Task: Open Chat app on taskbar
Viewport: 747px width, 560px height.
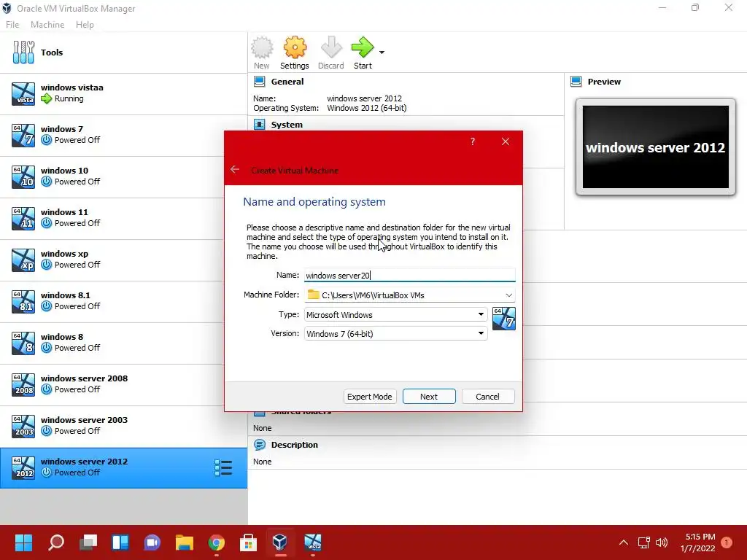Action: pyautogui.click(x=152, y=542)
